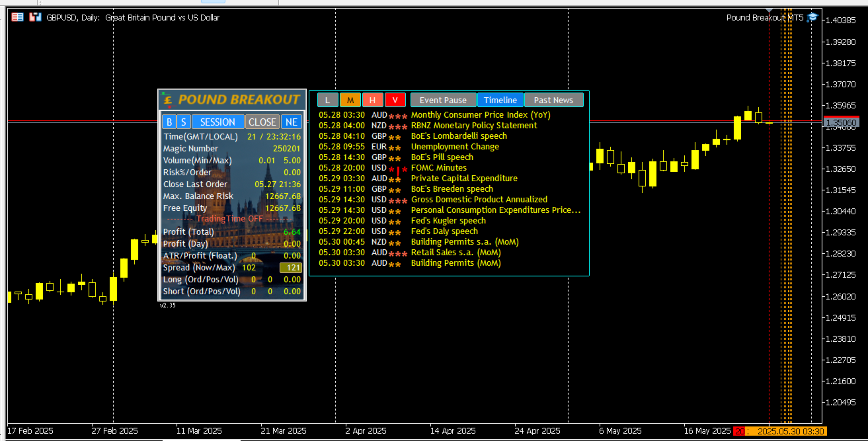868x441 pixels.
Task: Click the B buy button
Action: [169, 122]
